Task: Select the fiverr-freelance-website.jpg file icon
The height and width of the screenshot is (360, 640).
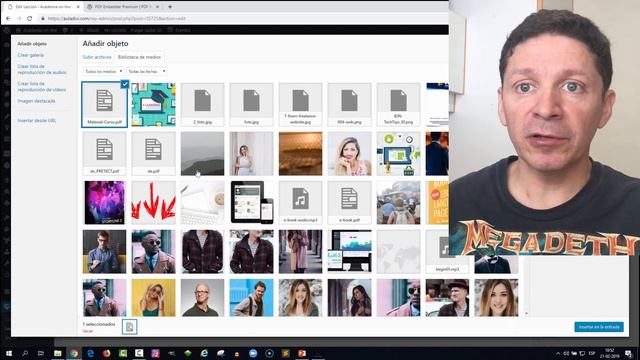Action: (x=300, y=104)
